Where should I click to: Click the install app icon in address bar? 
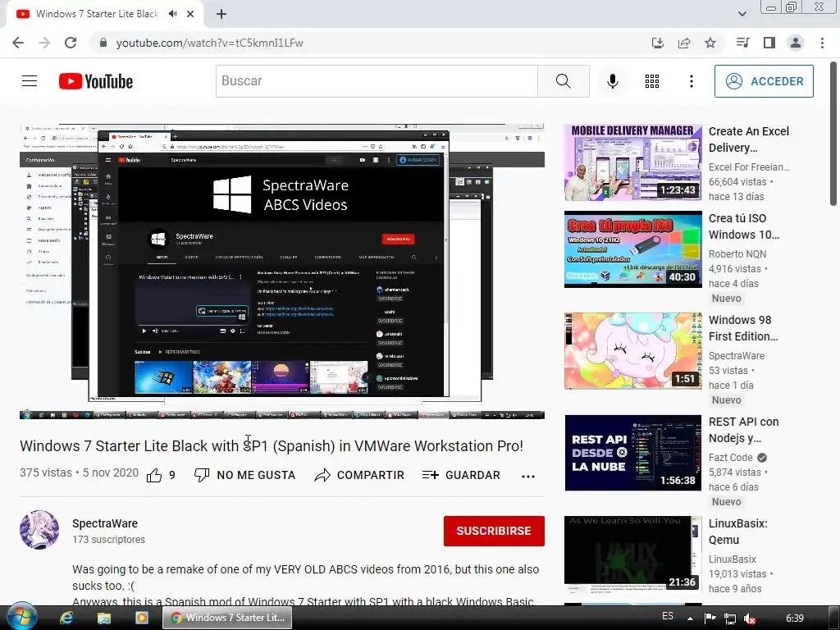pos(657,43)
